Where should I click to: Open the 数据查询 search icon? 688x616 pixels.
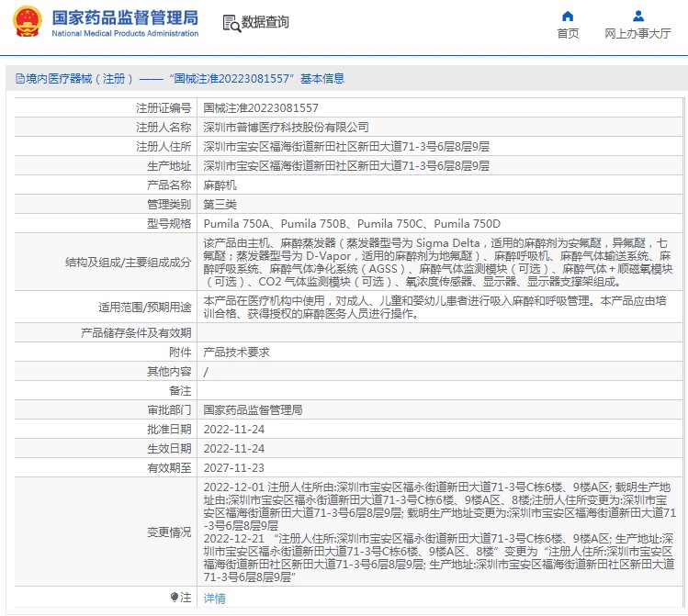[x=231, y=23]
